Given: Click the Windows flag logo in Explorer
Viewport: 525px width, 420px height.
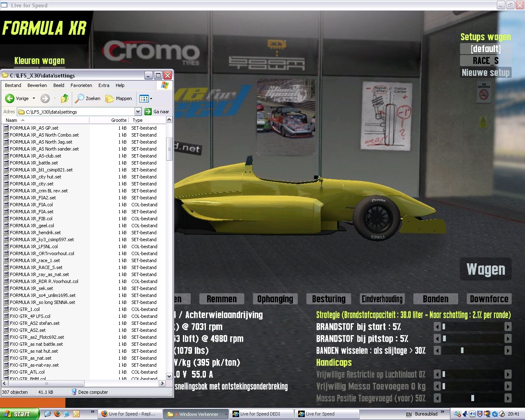Looking at the screenshot, I should [165, 85].
